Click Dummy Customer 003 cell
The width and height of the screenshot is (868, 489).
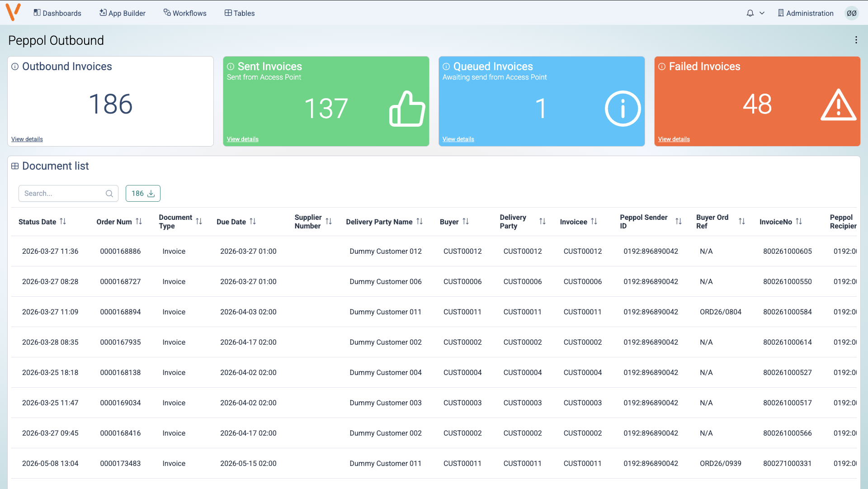coord(386,403)
